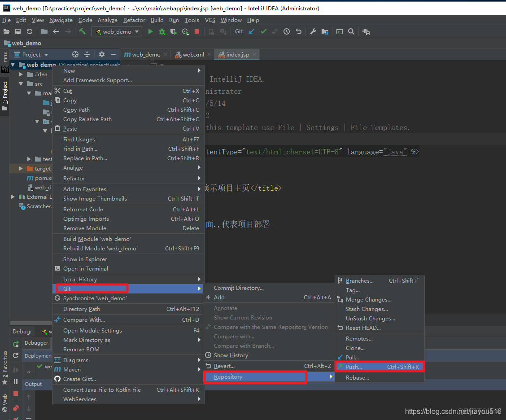Select Open in Terminal
506x420 pixels.
[128, 269]
